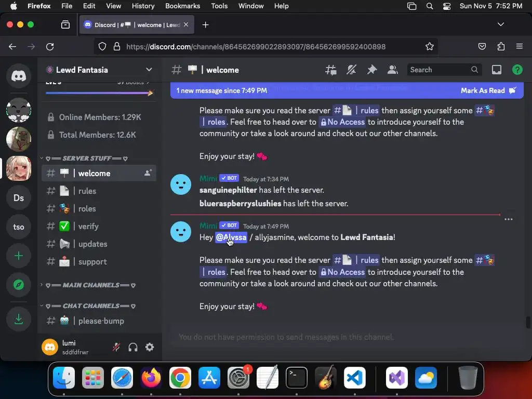The height and width of the screenshot is (399, 532).
Task: Save to Pocket icon
Action: click(482, 46)
